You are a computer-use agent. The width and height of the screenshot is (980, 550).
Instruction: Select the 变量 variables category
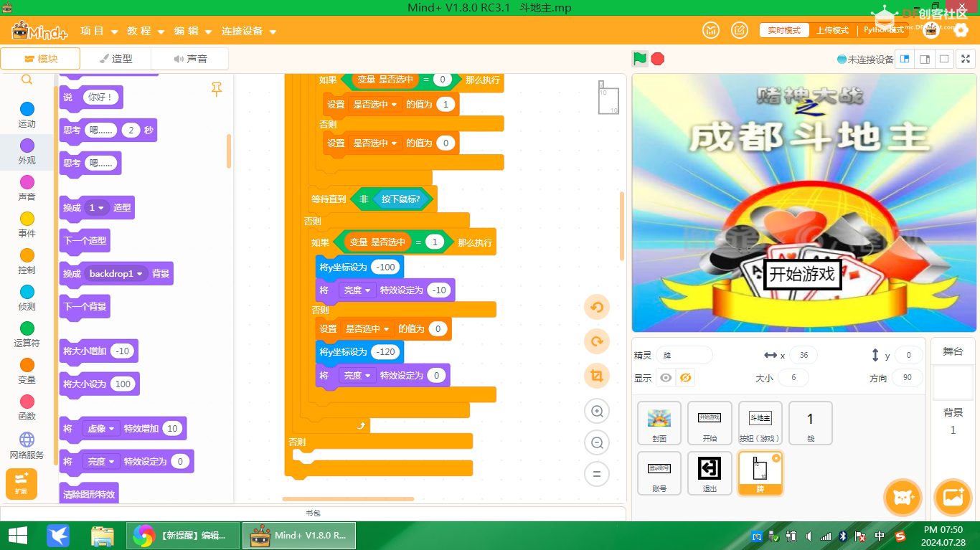tap(27, 371)
